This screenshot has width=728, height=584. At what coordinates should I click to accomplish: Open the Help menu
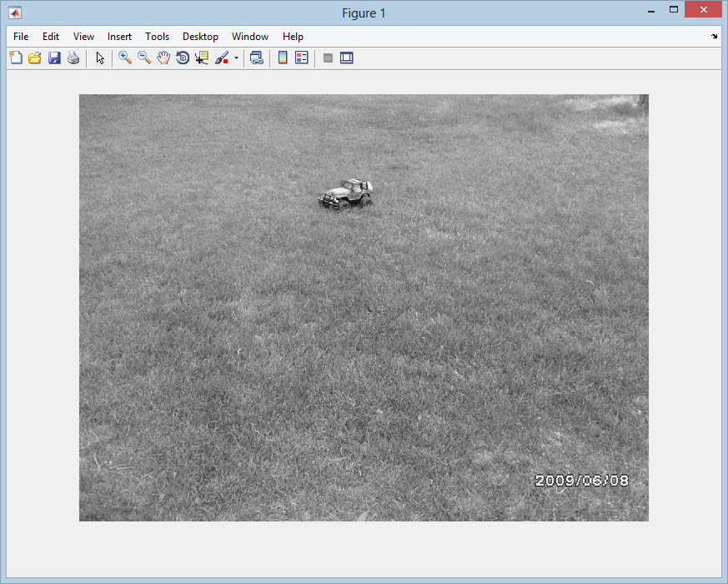tap(293, 36)
